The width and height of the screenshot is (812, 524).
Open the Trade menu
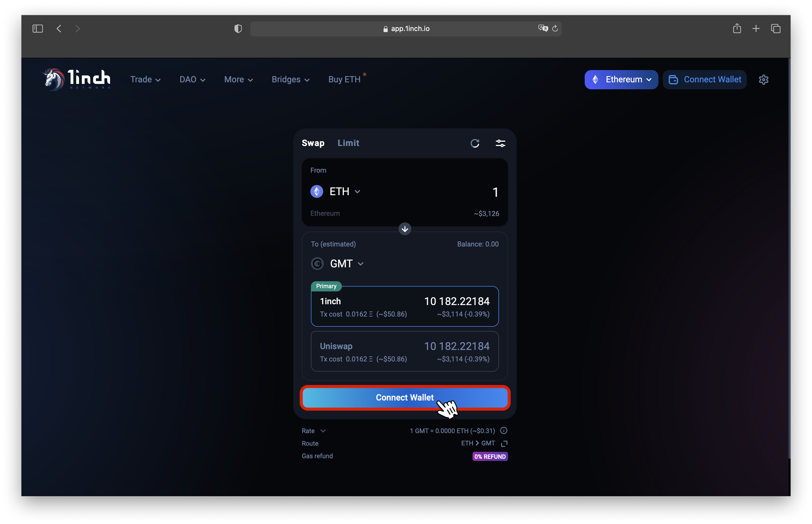point(145,80)
